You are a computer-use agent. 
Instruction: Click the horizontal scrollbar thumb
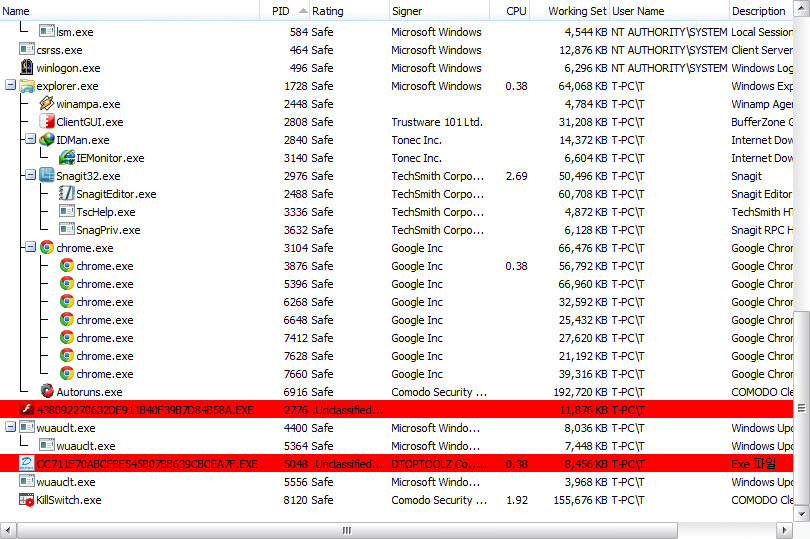347,530
